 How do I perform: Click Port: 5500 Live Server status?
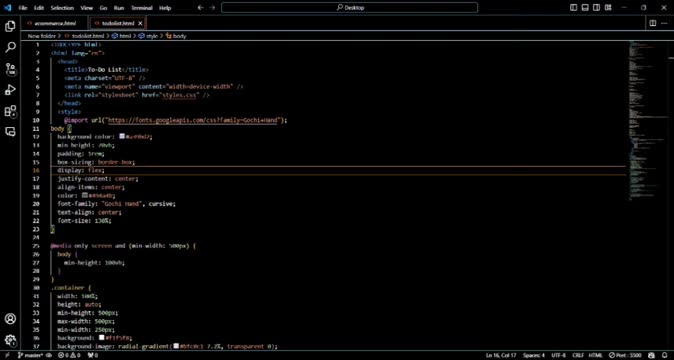(626, 355)
